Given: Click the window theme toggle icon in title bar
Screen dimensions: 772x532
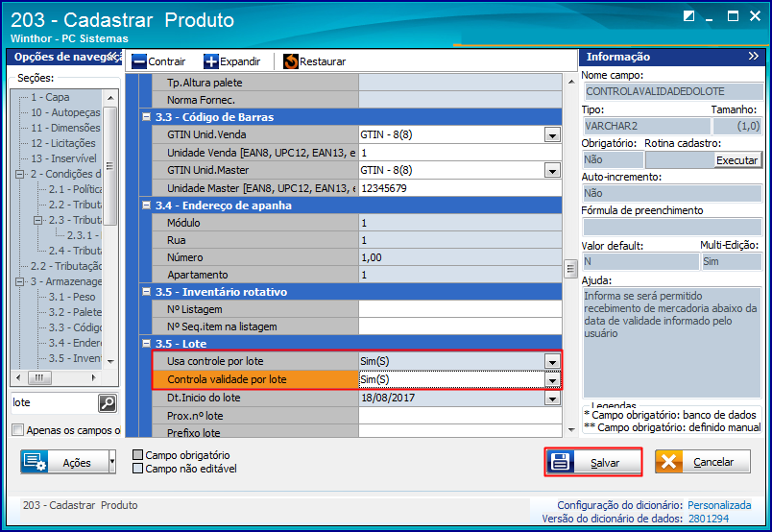Looking at the screenshot, I should click(688, 16).
